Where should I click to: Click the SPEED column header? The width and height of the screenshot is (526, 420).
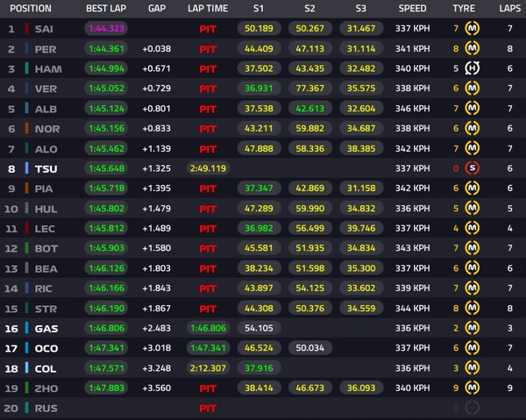[412, 8]
